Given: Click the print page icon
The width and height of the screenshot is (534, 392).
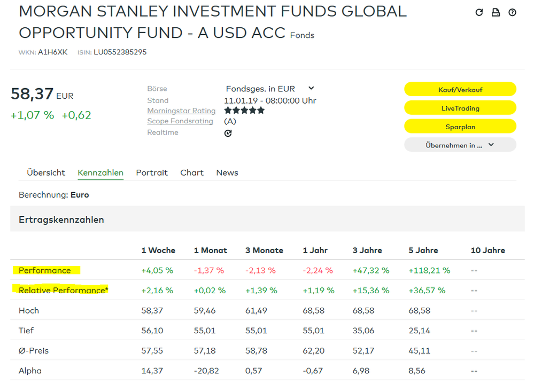Looking at the screenshot, I should pyautogui.click(x=496, y=12).
